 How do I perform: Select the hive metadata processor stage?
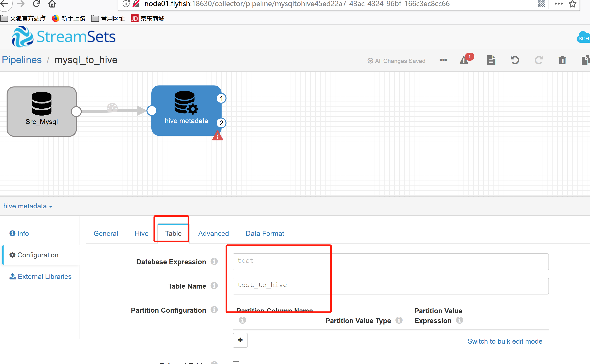tap(186, 111)
